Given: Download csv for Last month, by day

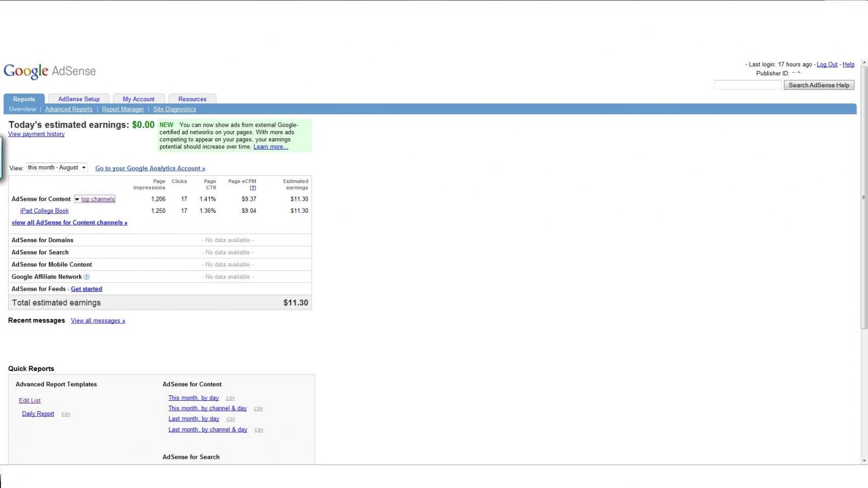Looking at the screenshot, I should 231,419.
